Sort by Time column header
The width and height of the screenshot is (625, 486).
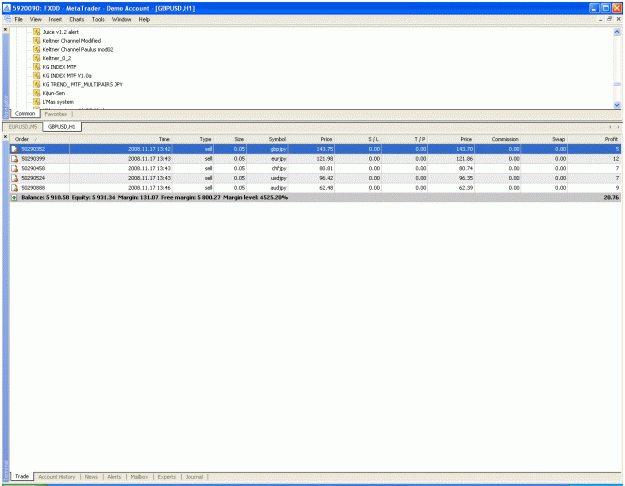pyautogui.click(x=121, y=139)
